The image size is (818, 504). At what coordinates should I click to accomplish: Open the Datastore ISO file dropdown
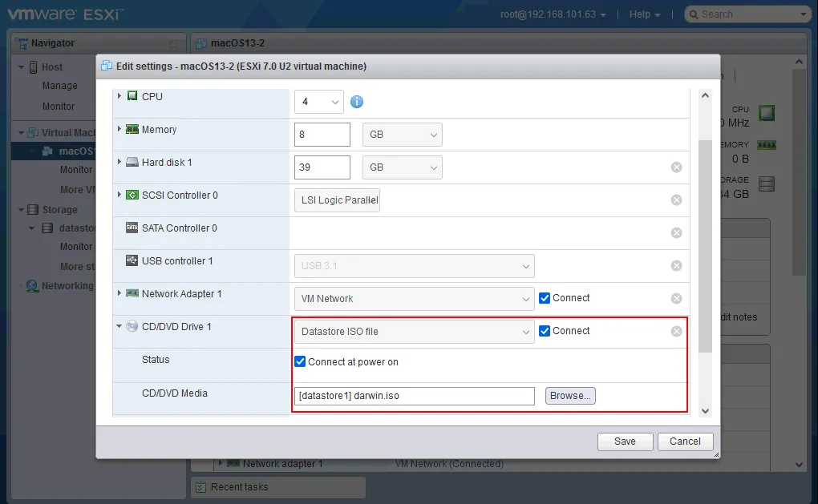point(414,332)
